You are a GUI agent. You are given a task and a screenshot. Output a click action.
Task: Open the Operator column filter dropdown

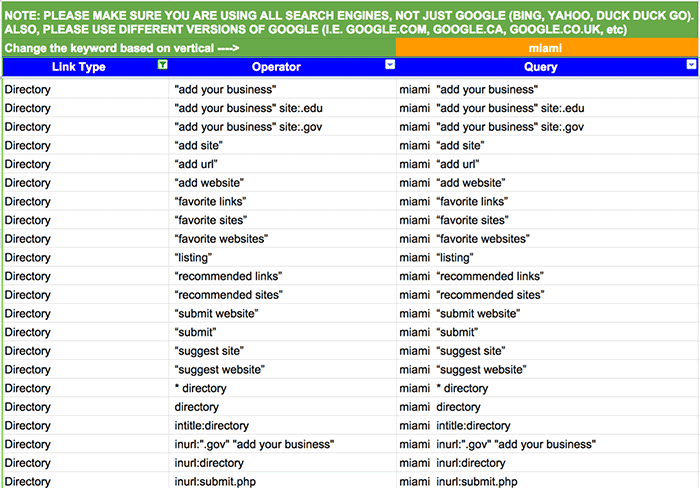pos(390,65)
